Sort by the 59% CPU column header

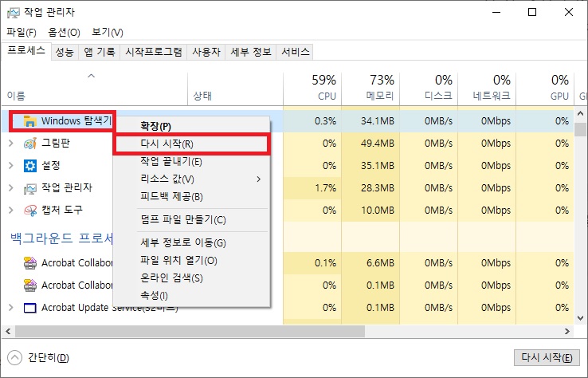pos(312,89)
